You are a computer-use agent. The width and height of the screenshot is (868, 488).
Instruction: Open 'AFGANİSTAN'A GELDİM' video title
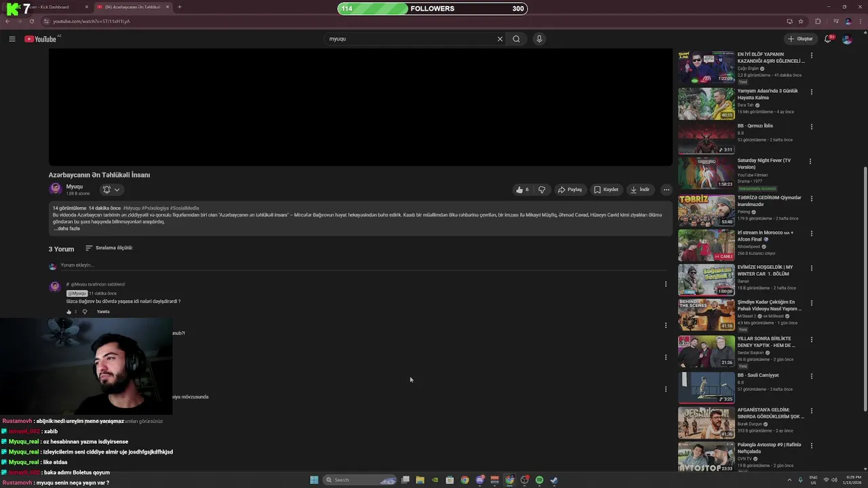pyautogui.click(x=770, y=413)
